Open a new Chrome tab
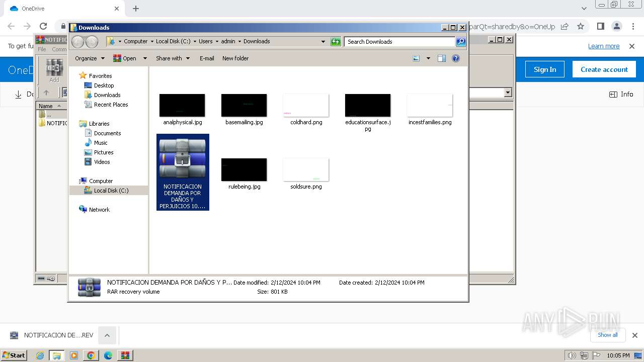This screenshot has height=362, width=644. pos(136,9)
